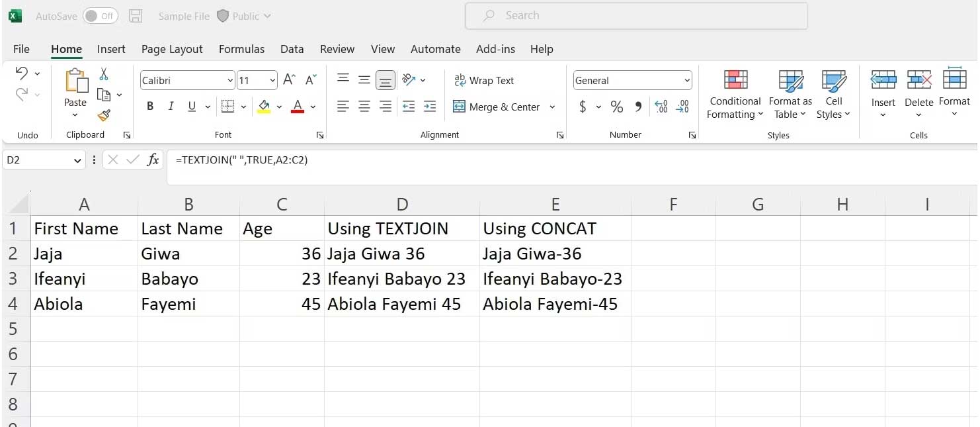This screenshot has width=980, height=427.
Task: Open the font name dropdown
Action: tap(230, 81)
